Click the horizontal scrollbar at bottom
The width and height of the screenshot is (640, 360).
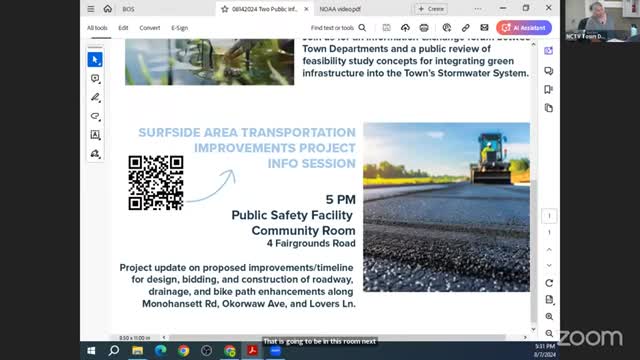click(x=338, y=338)
